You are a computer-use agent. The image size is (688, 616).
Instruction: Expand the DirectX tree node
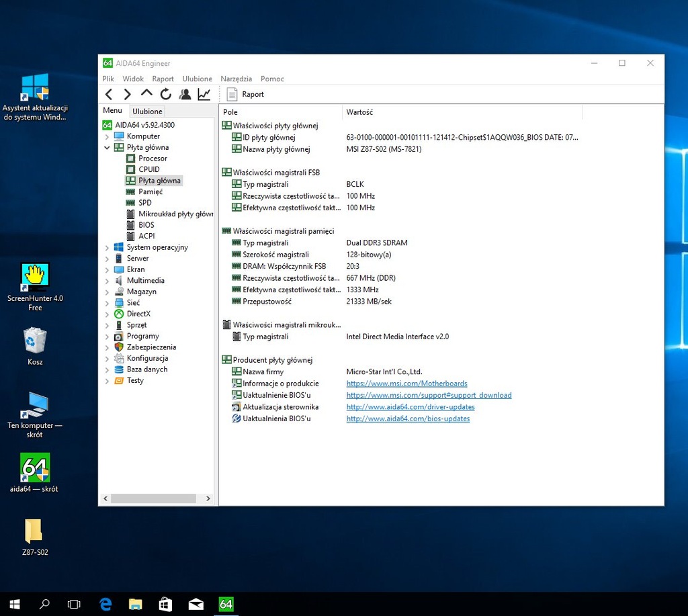(107, 314)
